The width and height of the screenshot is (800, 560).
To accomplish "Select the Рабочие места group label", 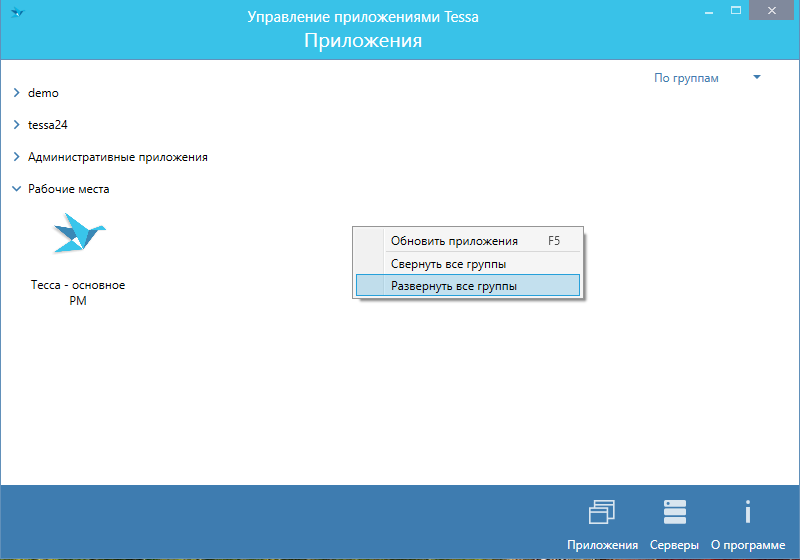I will (68, 189).
